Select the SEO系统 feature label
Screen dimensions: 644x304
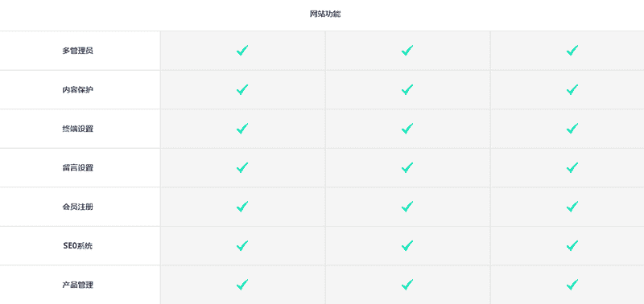pyautogui.click(x=77, y=246)
